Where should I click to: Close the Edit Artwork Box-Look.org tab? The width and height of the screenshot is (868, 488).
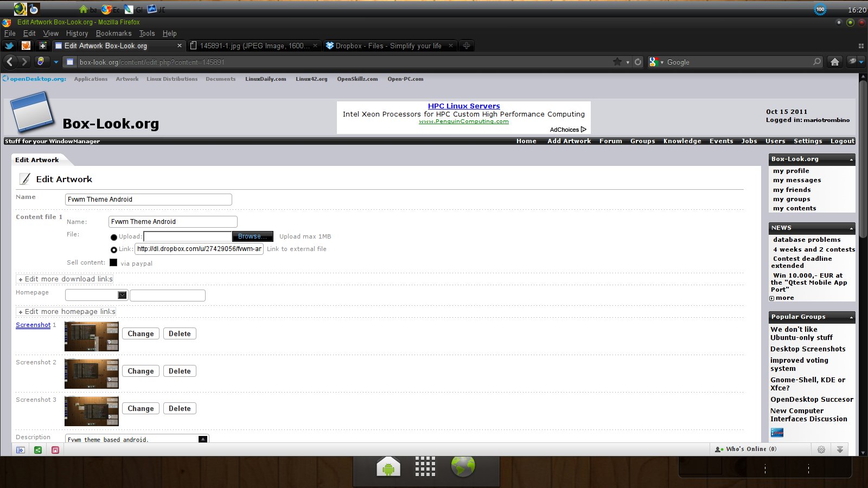(x=180, y=46)
